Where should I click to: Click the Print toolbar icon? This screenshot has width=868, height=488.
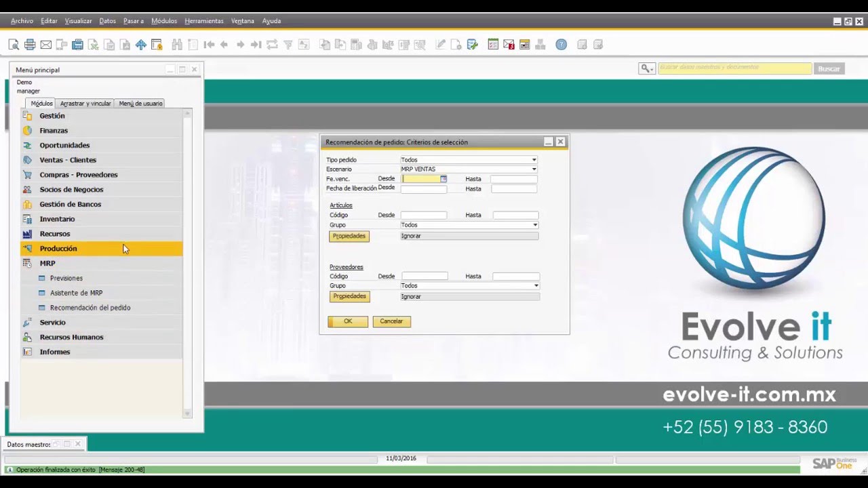30,45
